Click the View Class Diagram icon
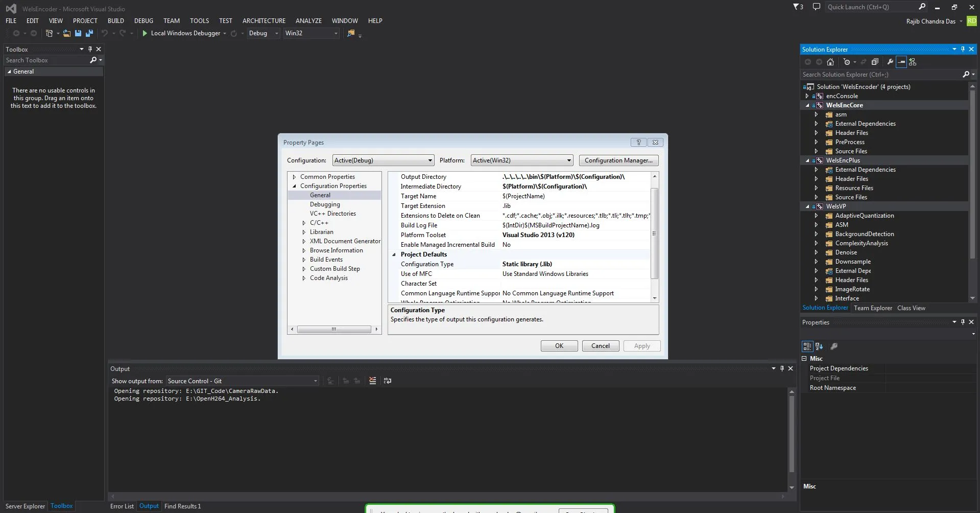Screen dimensions: 980x513 point(913,62)
